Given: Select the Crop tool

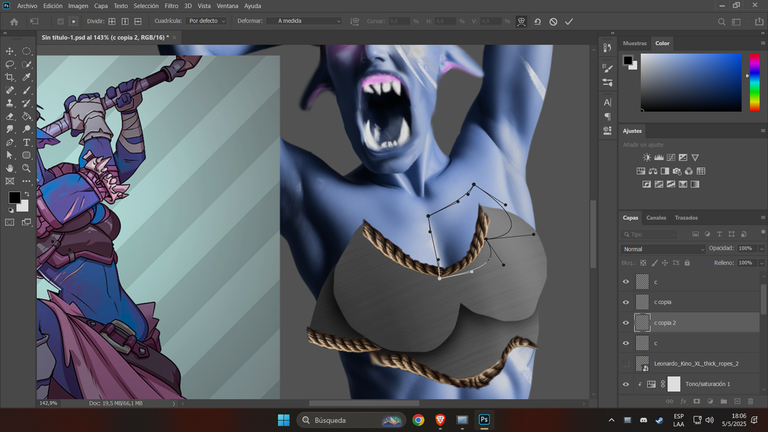Looking at the screenshot, I should [x=10, y=77].
